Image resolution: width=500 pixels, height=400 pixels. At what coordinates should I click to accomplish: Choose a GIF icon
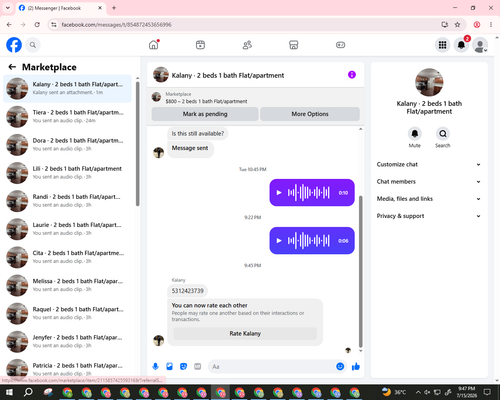pos(198,367)
